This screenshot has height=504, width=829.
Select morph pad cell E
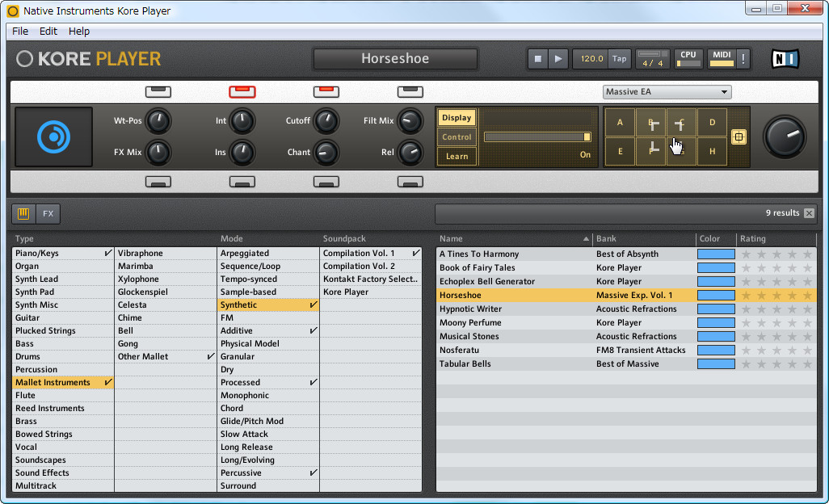point(621,152)
